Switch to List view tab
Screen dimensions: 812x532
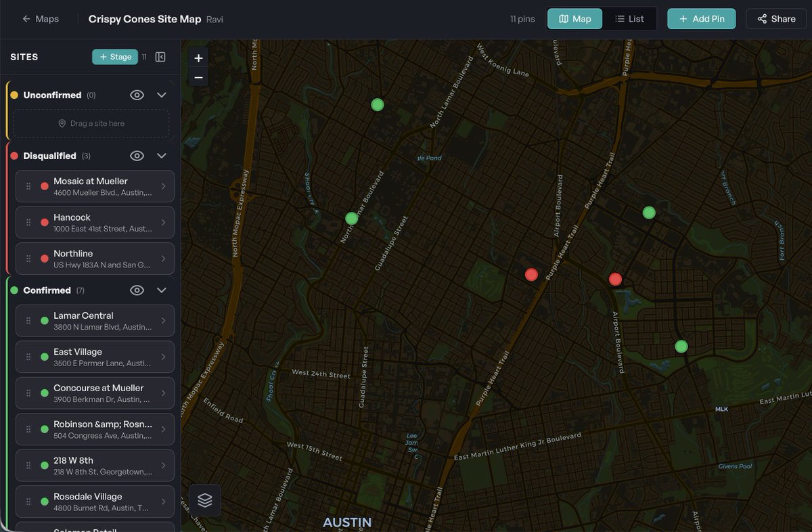pos(629,19)
